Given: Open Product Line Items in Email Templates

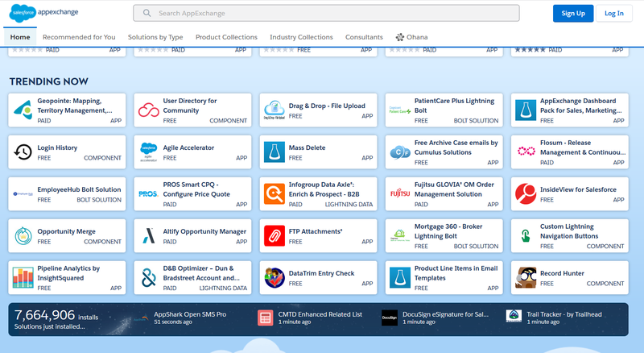Looking at the screenshot, I should [444, 278].
